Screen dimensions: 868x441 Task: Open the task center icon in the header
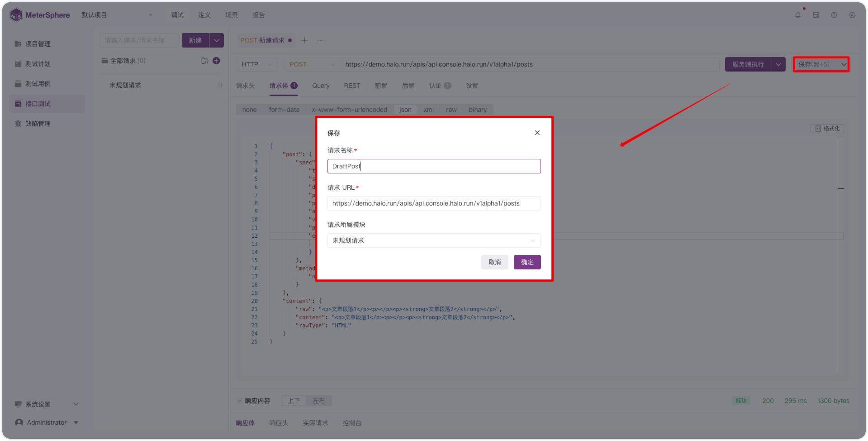[816, 15]
